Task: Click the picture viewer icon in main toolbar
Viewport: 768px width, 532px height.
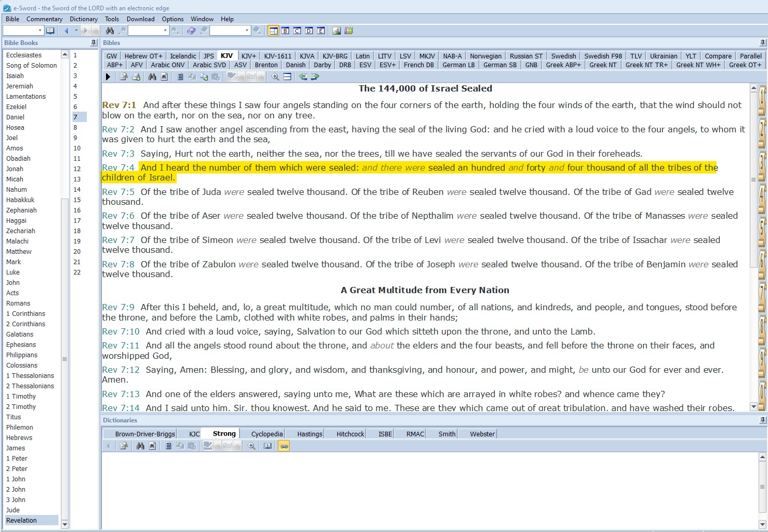Action: click(337, 31)
